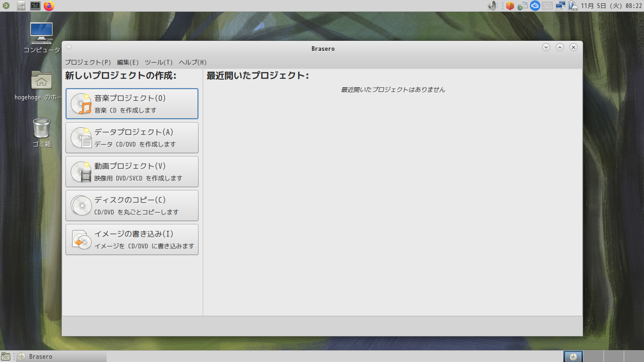The width and height of the screenshot is (644, 362).
Task: Click the image burn icon with arrow
Action: (81, 239)
